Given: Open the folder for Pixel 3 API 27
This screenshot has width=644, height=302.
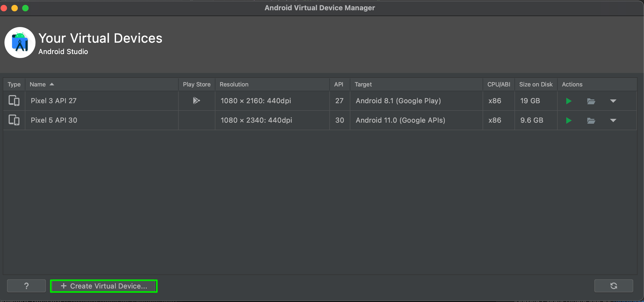Looking at the screenshot, I should coord(591,101).
